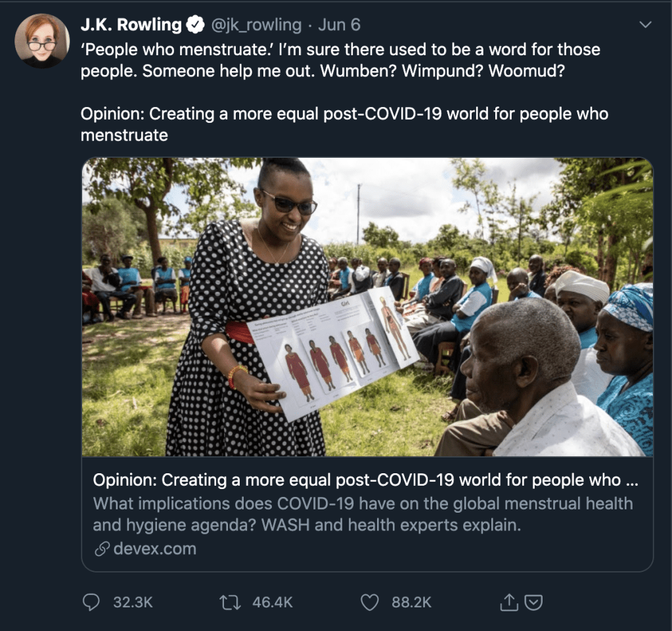Click the verified checkmark badge
Image resolution: width=672 pixels, height=631 pixels.
tap(196, 25)
